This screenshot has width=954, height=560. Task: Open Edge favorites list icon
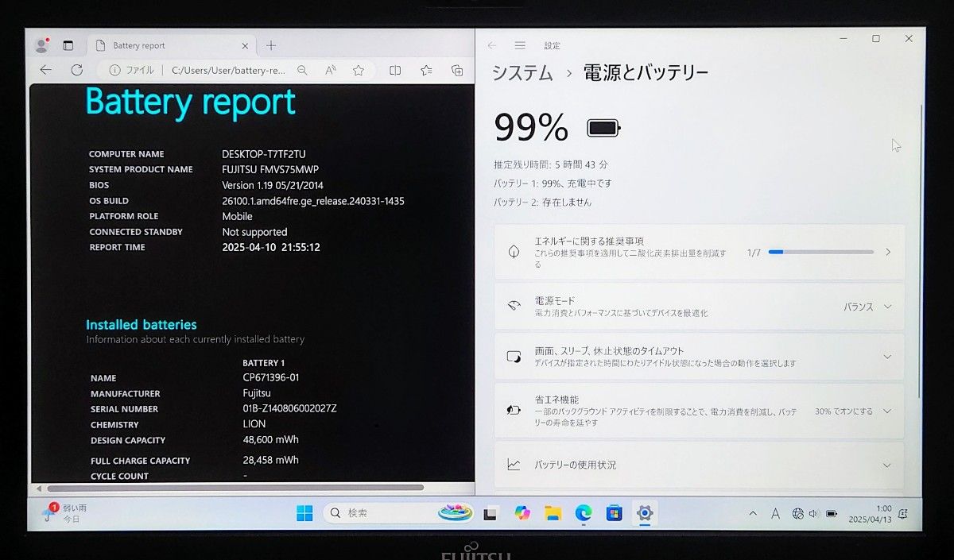click(427, 70)
